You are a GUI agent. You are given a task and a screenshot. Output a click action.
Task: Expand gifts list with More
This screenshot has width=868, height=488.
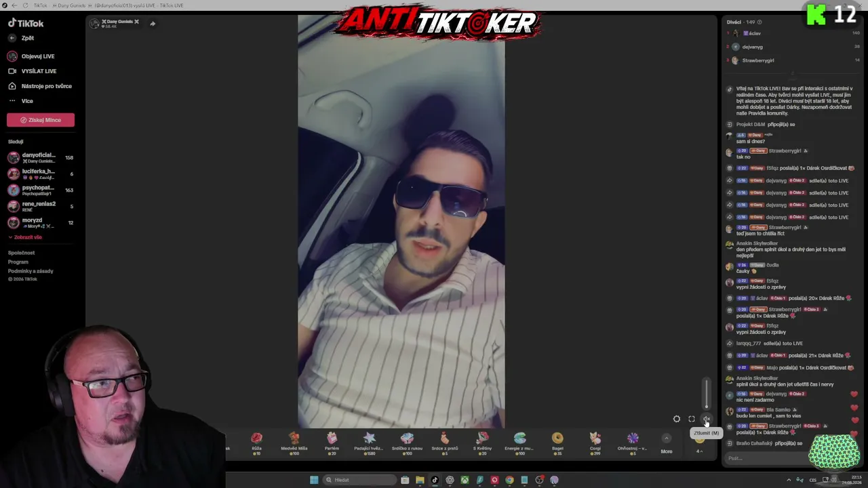click(667, 444)
